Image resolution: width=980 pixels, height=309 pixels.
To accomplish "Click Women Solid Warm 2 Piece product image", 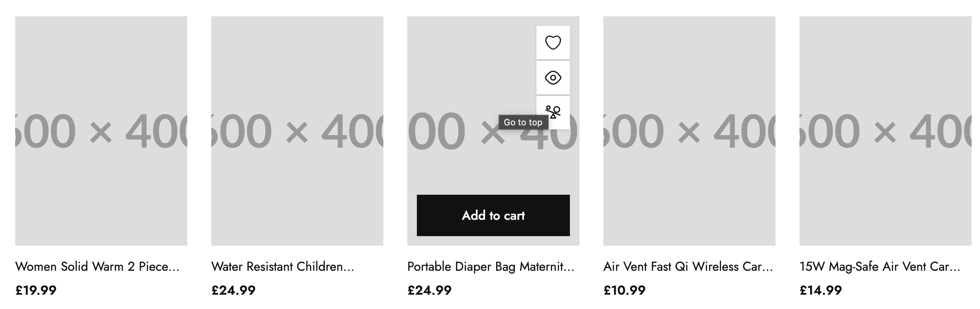I will click(101, 131).
